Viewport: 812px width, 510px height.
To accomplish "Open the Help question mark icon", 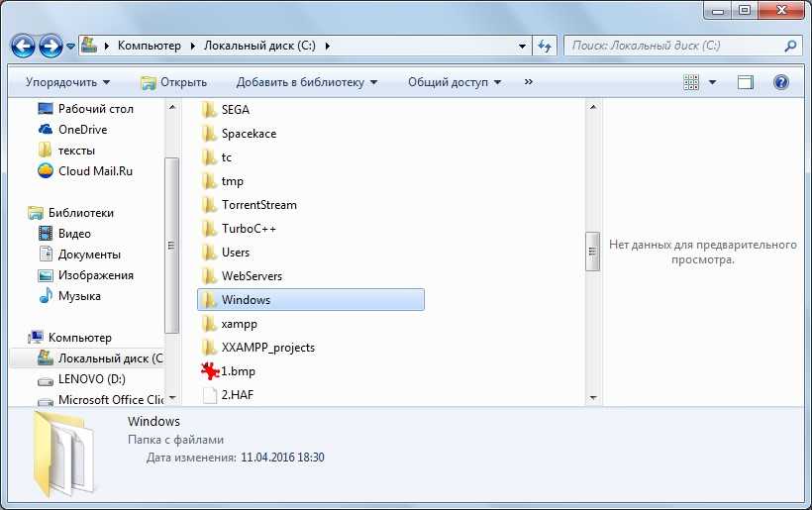I will [781, 82].
